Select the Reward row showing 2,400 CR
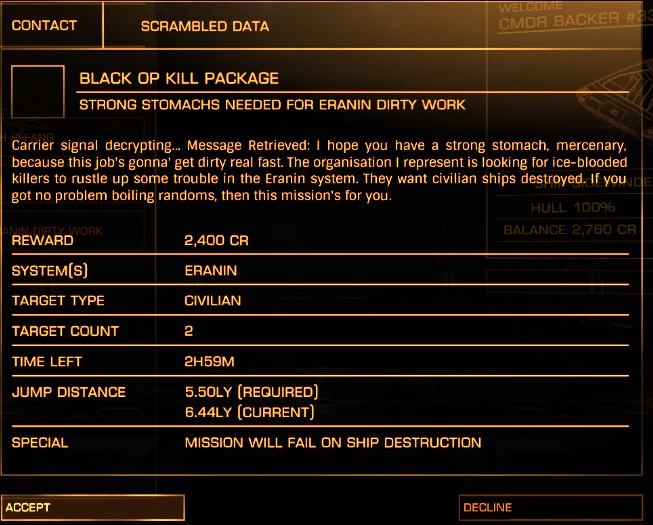Image resolution: width=653 pixels, height=525 pixels. pyautogui.click(x=320, y=240)
